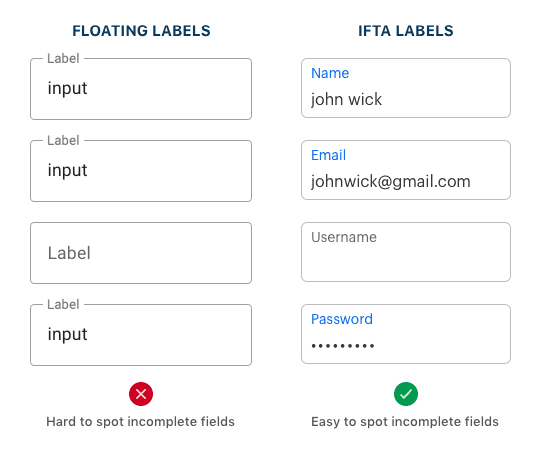Click the Hard to spot incomplete fields caption
Image resolution: width=540 pixels, height=450 pixels.
[x=141, y=422]
